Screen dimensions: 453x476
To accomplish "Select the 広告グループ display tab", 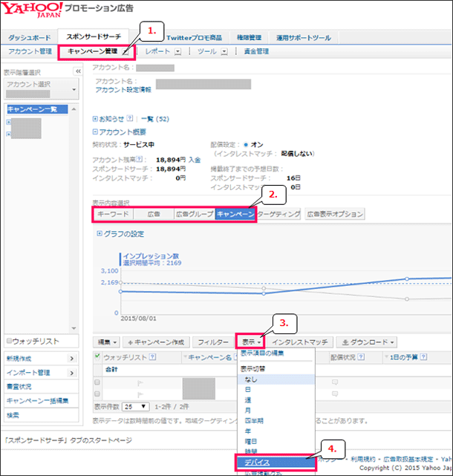I will (195, 214).
